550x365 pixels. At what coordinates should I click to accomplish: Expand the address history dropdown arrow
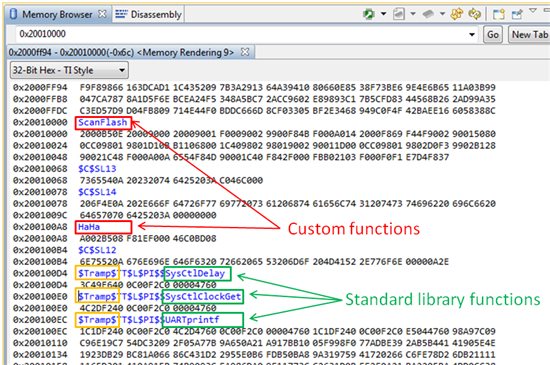[472, 34]
